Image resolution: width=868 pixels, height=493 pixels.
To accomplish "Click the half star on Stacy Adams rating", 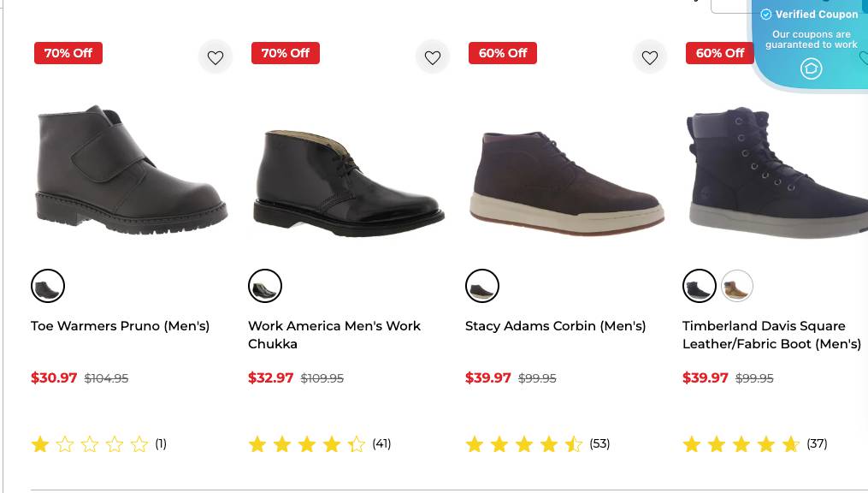I will click(573, 443).
